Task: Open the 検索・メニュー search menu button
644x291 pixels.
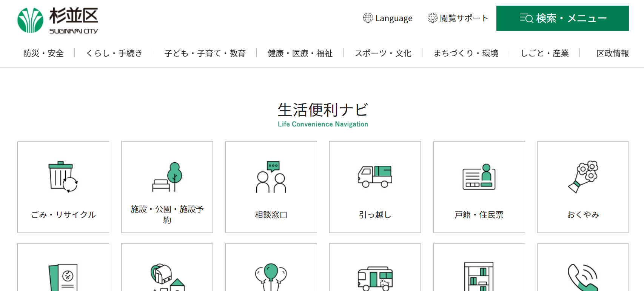Action: (x=562, y=18)
